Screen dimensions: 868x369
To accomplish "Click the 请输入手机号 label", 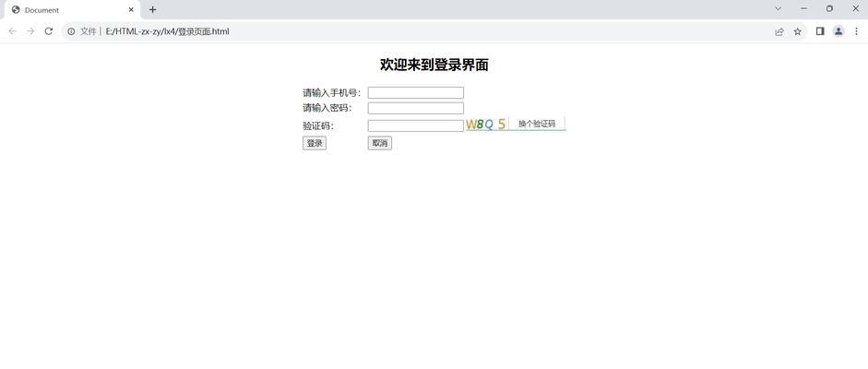I will pyautogui.click(x=332, y=93).
